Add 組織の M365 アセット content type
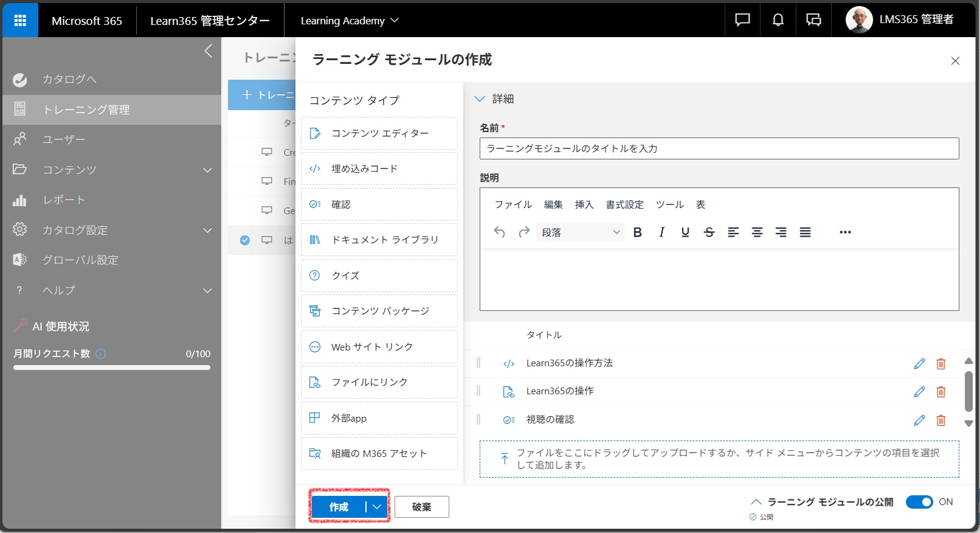 pyautogui.click(x=379, y=453)
